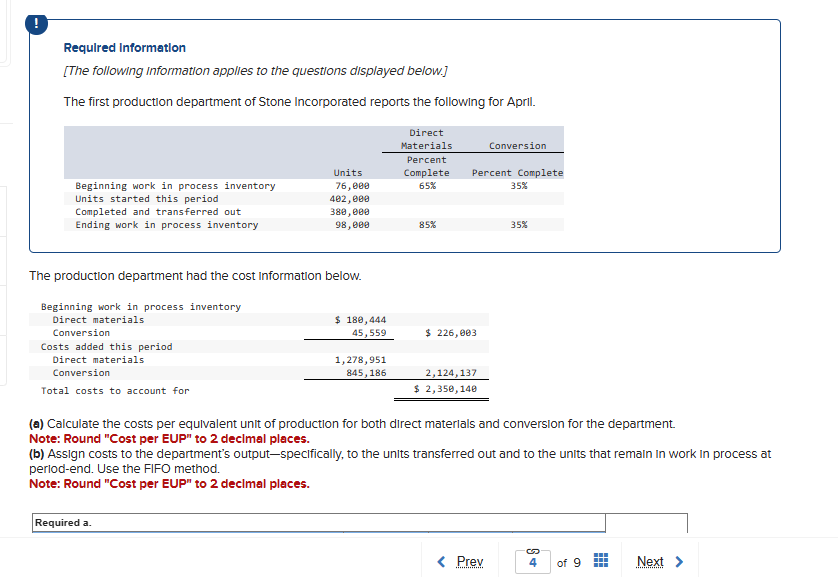Click the Conversion column header
Viewport: 838px width, 579px height.
point(517,145)
